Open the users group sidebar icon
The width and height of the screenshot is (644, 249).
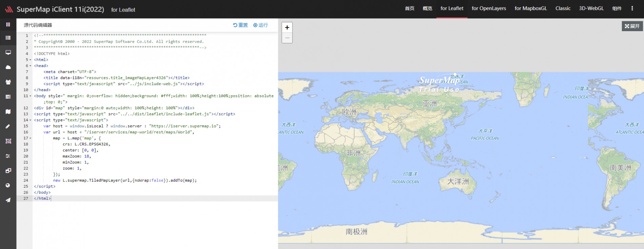point(8,82)
